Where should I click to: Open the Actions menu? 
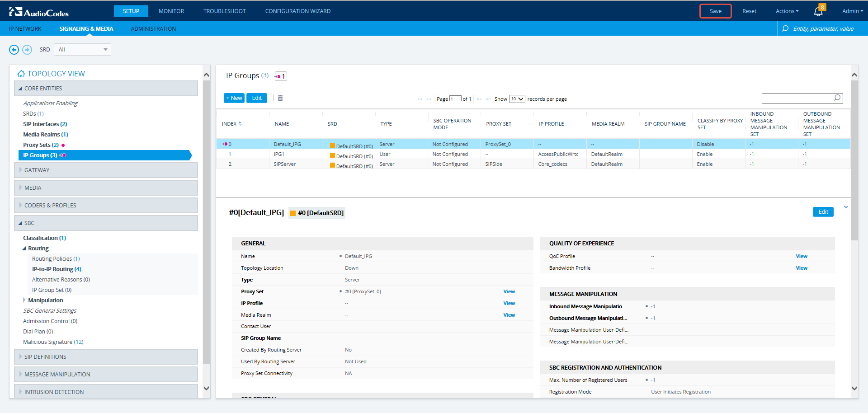point(787,11)
